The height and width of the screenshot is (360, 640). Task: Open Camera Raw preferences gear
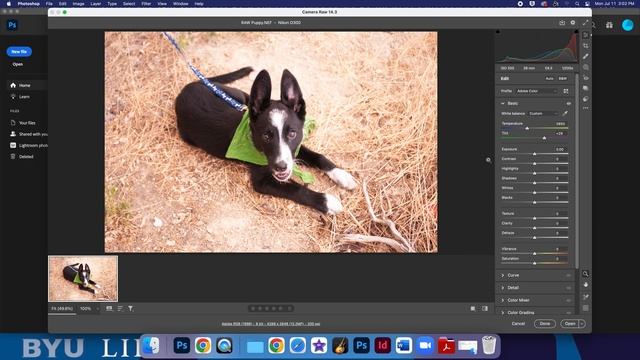[573, 23]
